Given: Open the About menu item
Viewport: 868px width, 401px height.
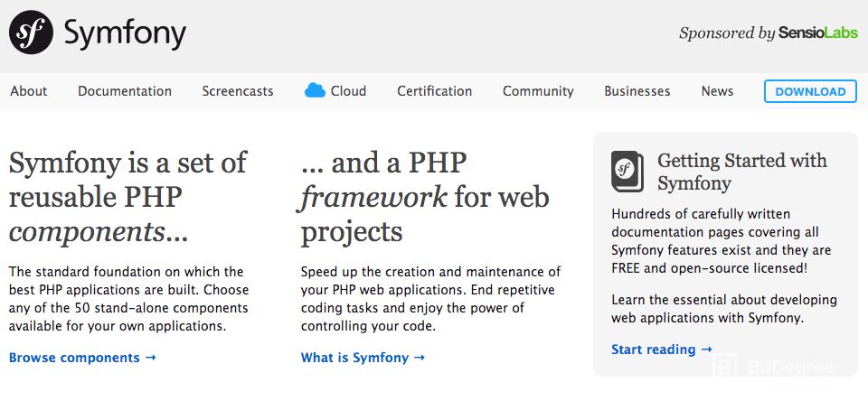Looking at the screenshot, I should pyautogui.click(x=29, y=91).
